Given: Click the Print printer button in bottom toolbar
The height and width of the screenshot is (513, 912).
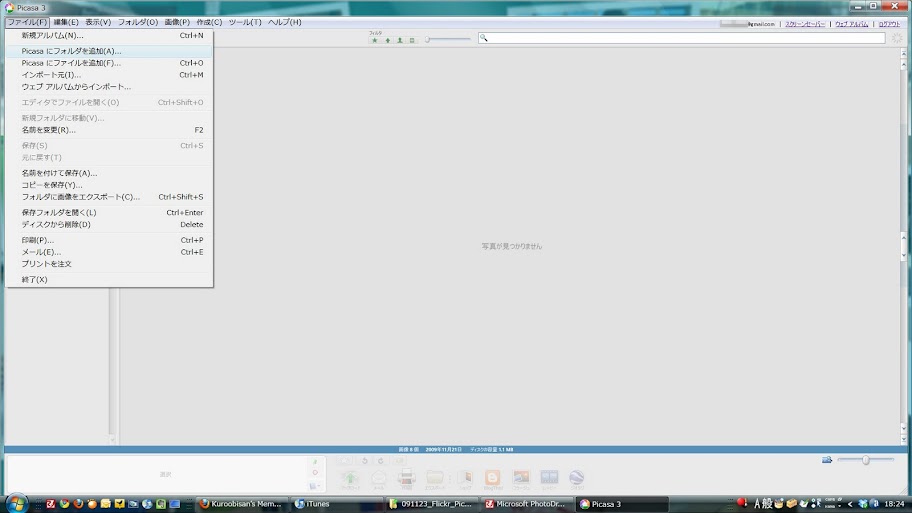Looking at the screenshot, I should coord(407,479).
